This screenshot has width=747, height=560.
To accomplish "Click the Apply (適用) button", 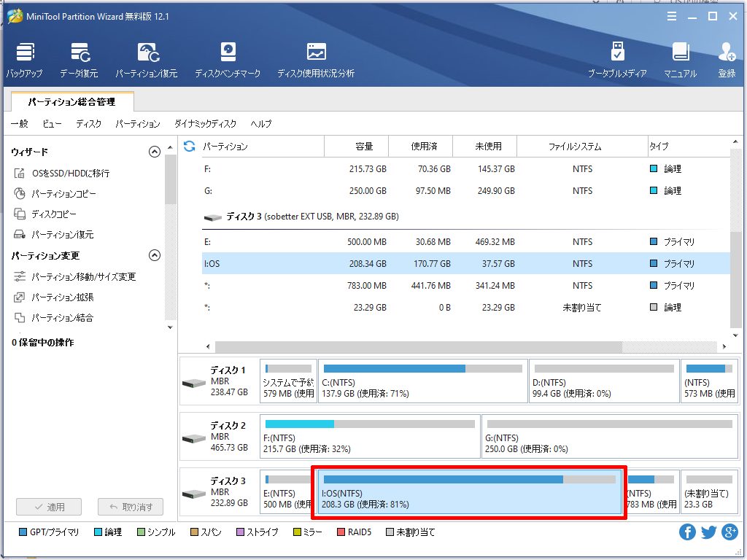I will [49, 507].
